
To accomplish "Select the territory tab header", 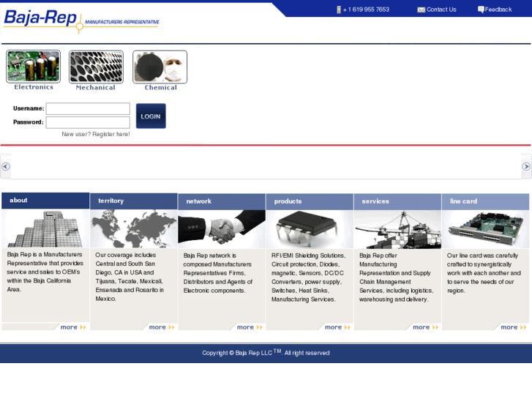I will click(134, 201).
